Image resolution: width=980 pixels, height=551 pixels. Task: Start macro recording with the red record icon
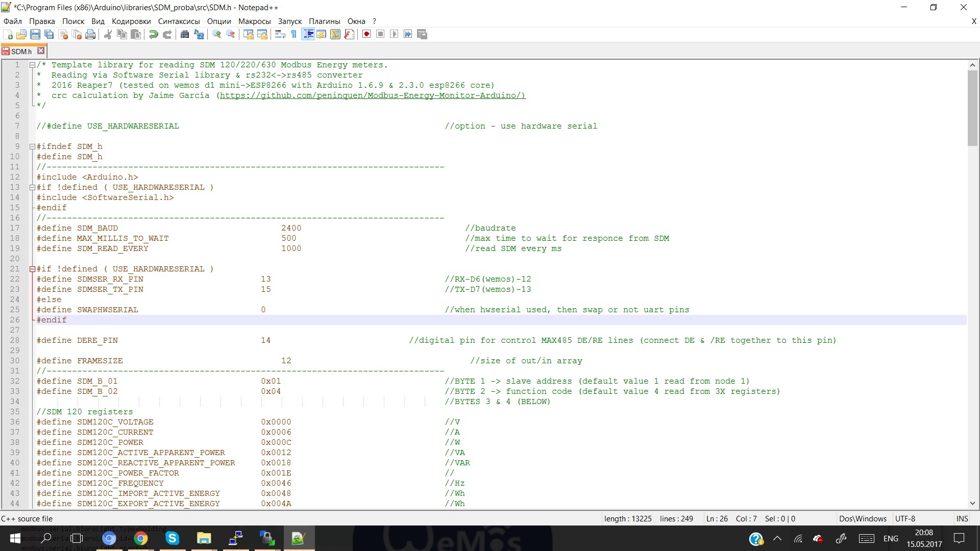366,34
